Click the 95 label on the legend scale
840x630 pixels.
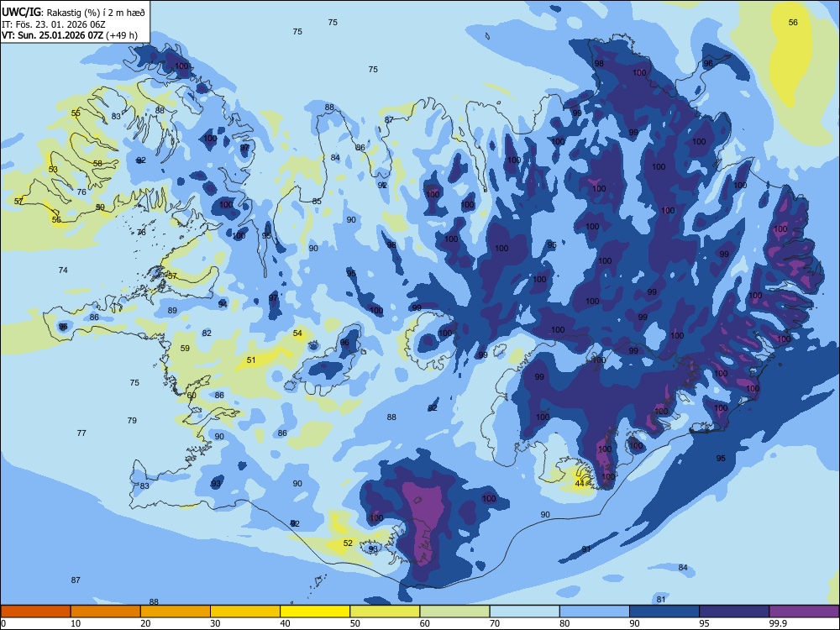(x=705, y=623)
